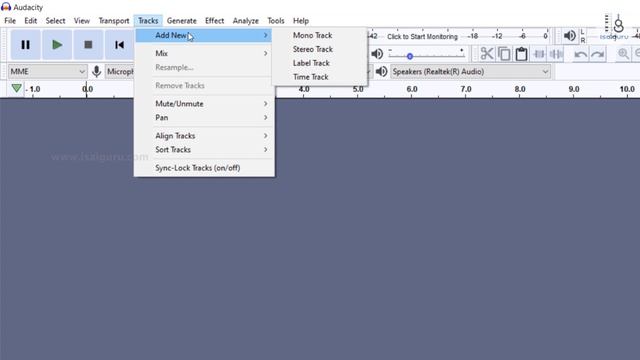Redo the last undone action
This screenshot has height=360, width=640.
point(598,54)
